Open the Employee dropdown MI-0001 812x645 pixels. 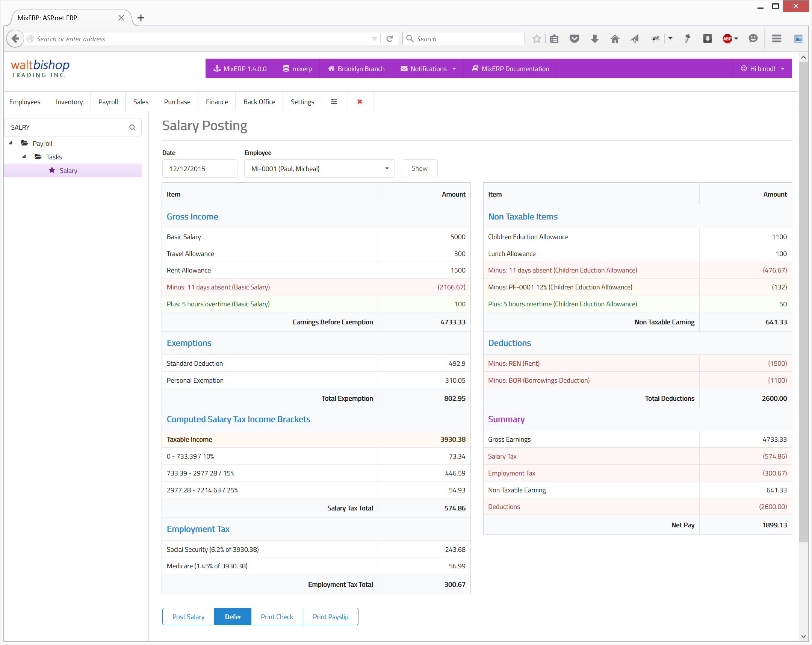319,169
